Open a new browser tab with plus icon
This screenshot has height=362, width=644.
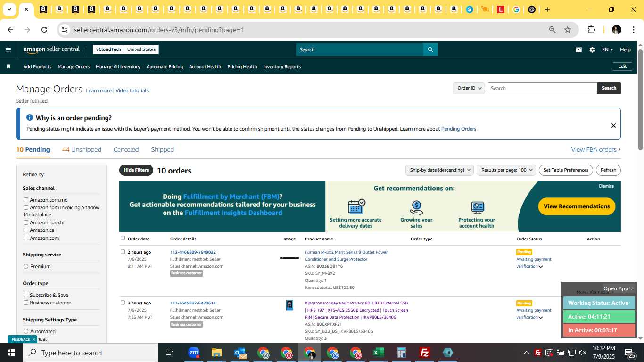click(x=547, y=9)
